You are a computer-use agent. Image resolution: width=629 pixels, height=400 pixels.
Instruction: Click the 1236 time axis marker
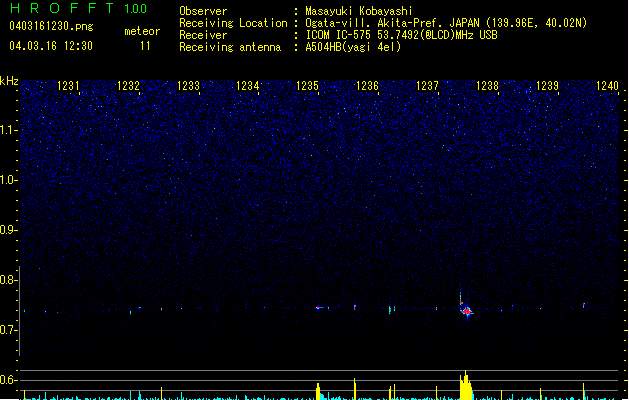click(367, 85)
